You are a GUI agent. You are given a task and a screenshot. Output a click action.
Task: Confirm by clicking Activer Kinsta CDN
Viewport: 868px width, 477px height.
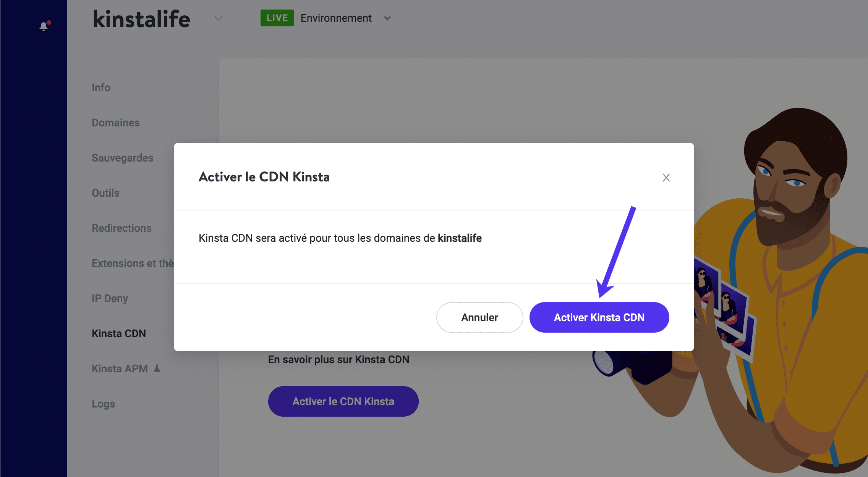(598, 317)
